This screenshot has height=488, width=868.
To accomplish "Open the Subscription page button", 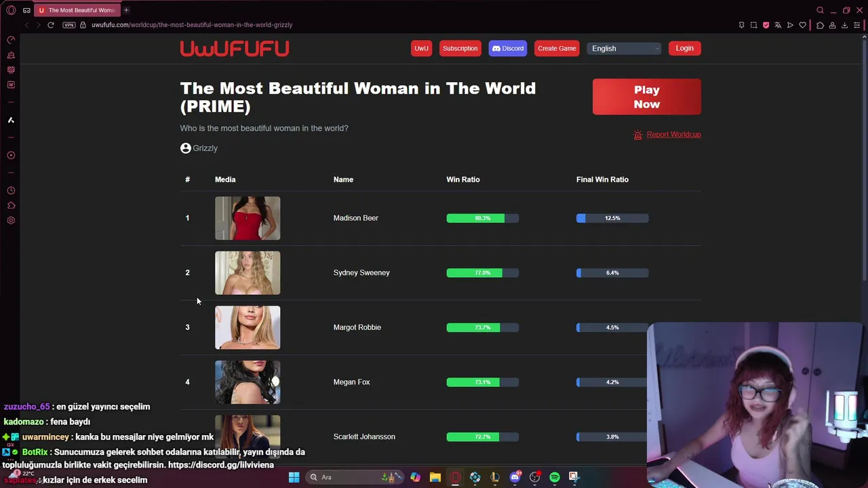I will [460, 48].
